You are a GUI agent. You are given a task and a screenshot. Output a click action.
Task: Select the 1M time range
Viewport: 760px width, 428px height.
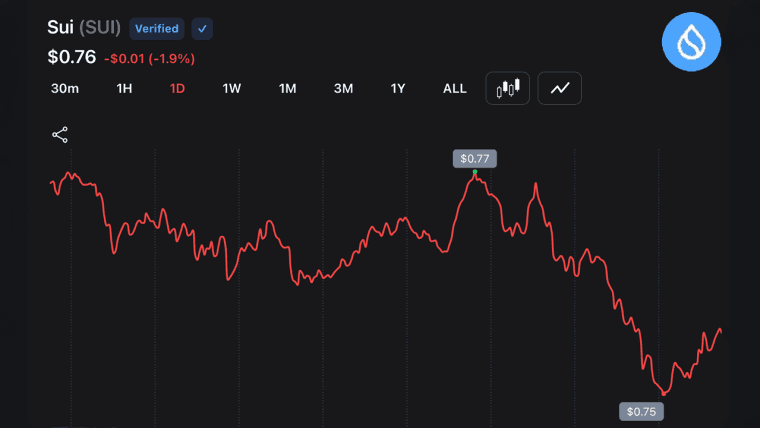(x=287, y=89)
